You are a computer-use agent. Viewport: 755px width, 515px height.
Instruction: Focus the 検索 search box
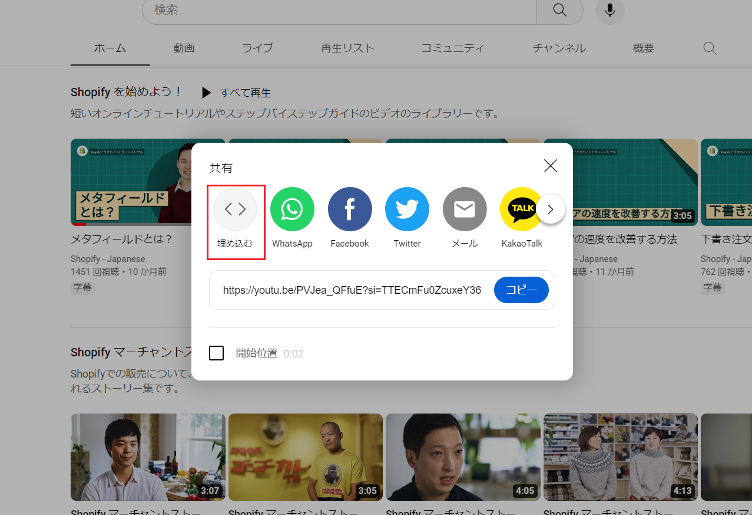click(x=339, y=10)
